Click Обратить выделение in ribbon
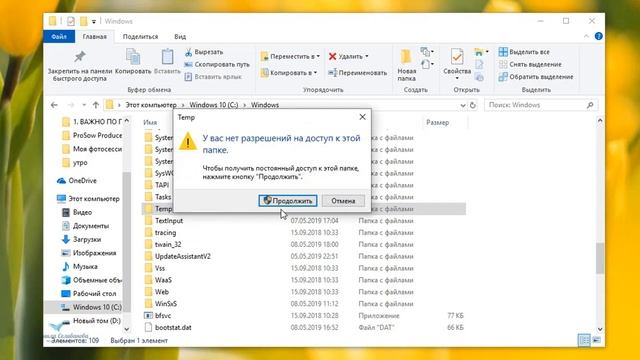This screenshot has height=360, width=640. tap(536, 77)
